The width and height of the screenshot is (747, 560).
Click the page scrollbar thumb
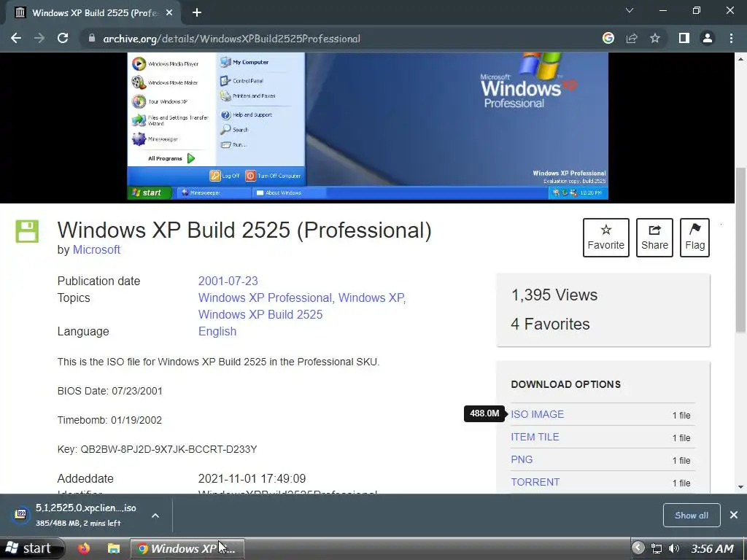pos(740,250)
